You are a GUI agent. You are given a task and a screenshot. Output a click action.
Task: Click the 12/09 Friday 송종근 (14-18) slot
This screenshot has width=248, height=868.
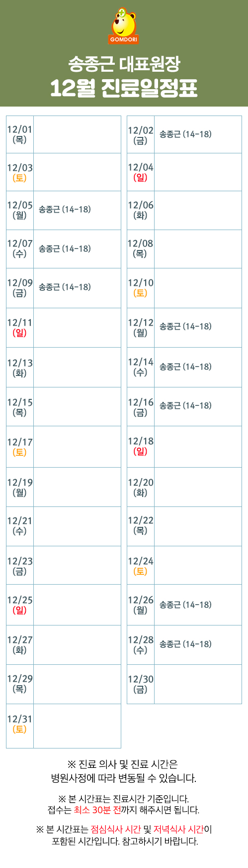tap(65, 287)
